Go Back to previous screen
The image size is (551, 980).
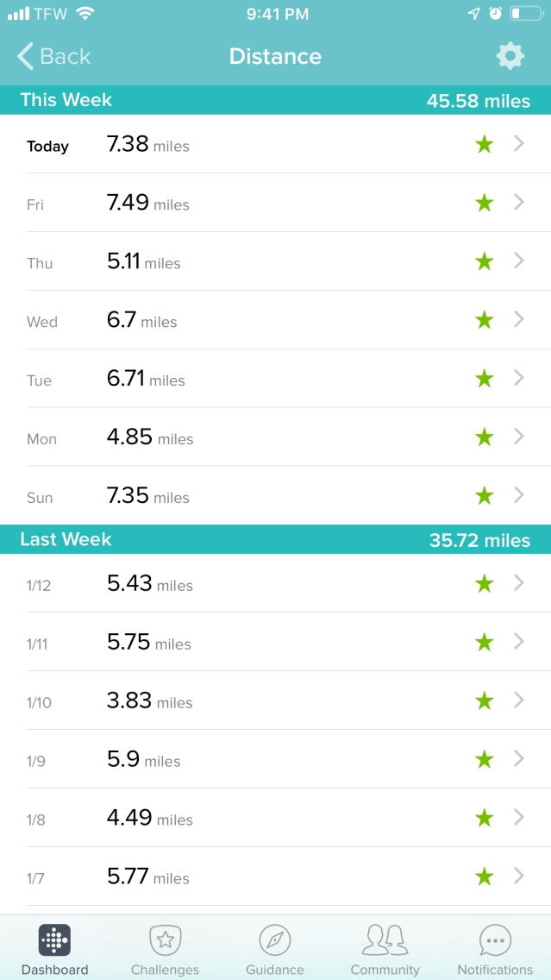pyautogui.click(x=53, y=57)
